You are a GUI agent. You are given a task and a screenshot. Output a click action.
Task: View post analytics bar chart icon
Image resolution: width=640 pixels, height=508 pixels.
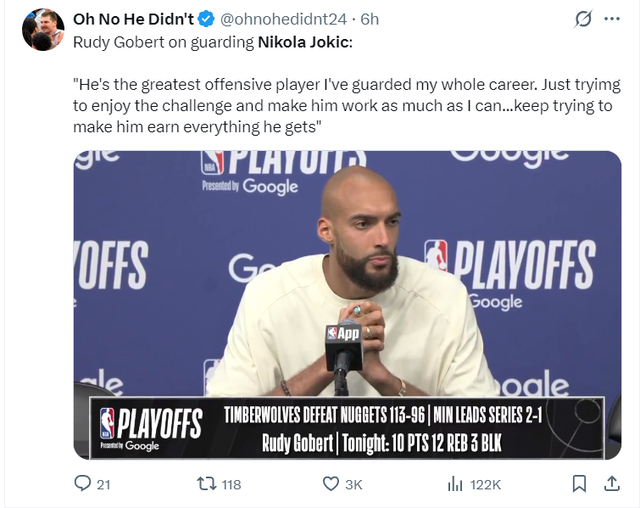click(x=455, y=484)
